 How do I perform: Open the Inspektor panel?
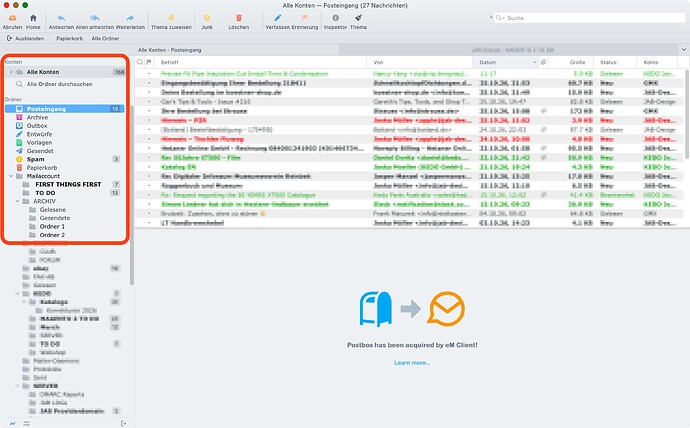(x=335, y=22)
